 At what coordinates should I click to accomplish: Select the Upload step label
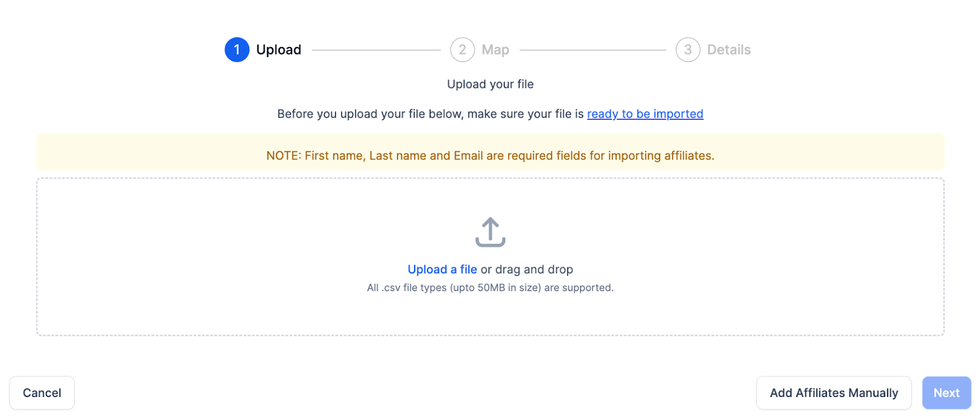click(x=279, y=50)
